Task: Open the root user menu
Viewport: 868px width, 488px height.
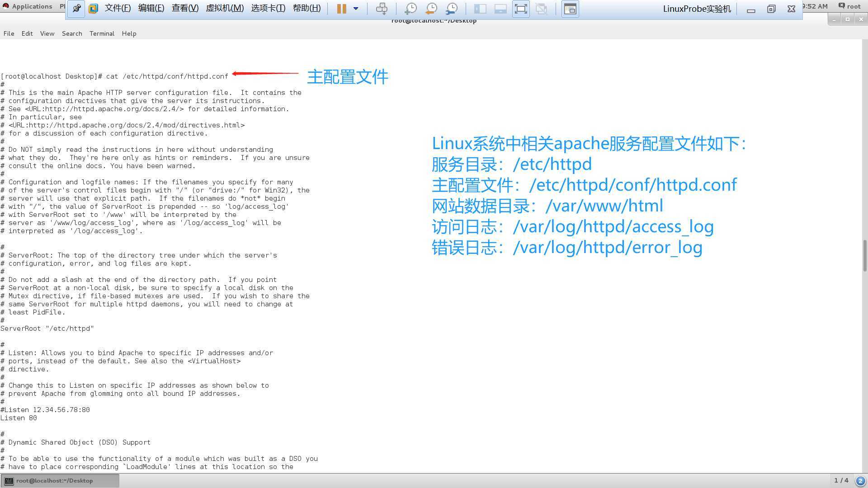Action: pos(849,6)
